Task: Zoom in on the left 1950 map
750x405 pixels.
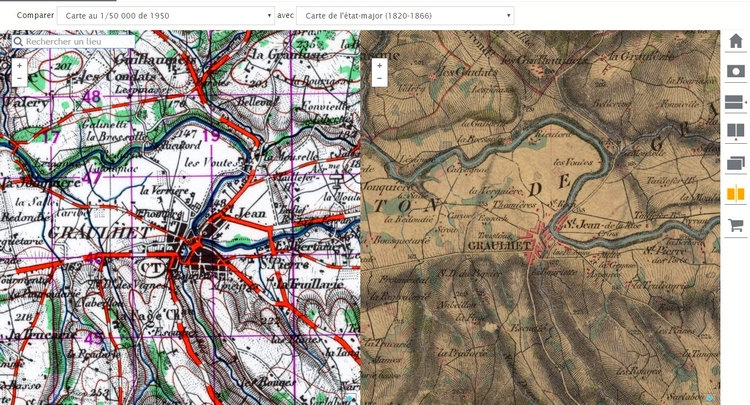Action: (x=19, y=66)
